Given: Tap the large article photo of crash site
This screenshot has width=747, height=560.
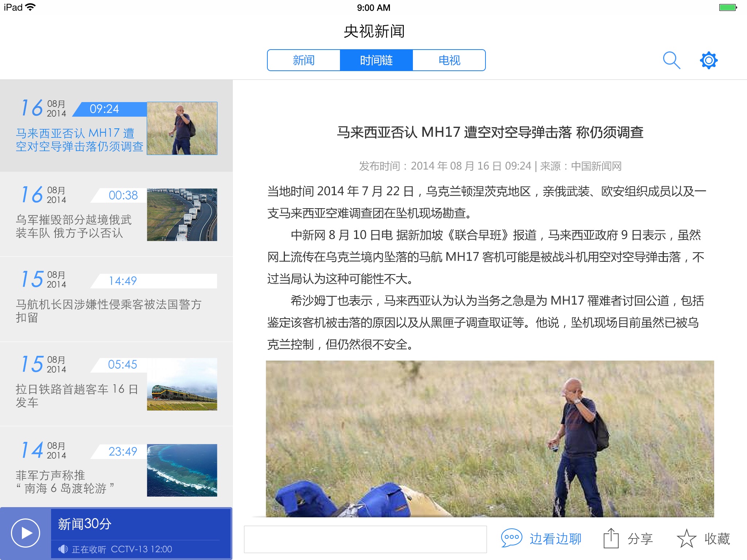Looking at the screenshot, I should point(490,439).
